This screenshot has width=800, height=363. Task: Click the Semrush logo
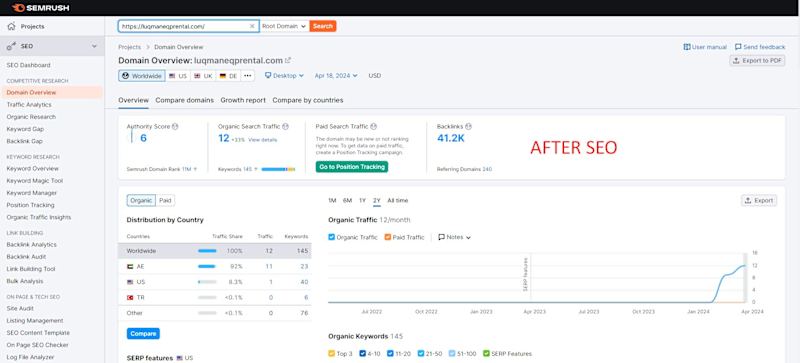(x=40, y=8)
